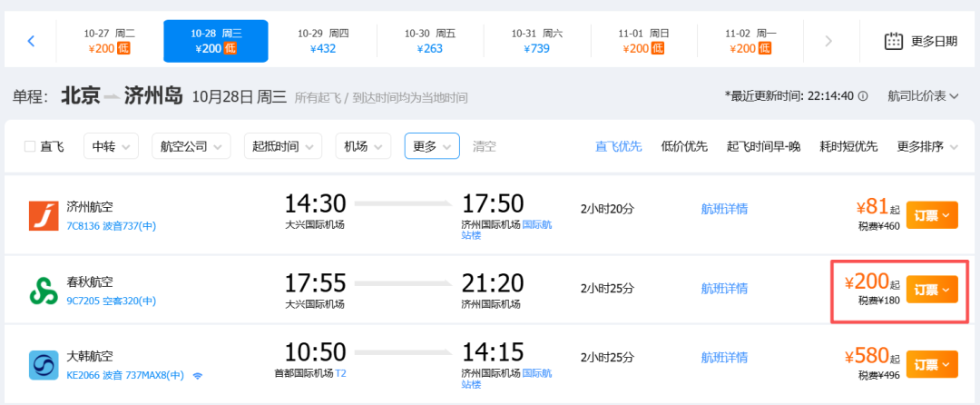This screenshot has height=405, width=980.
Task: Click the next dates right arrow
Action: [x=828, y=41]
